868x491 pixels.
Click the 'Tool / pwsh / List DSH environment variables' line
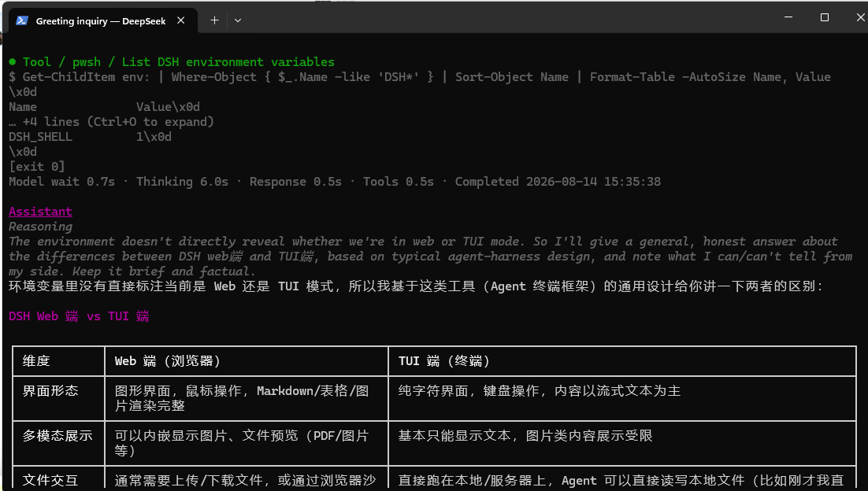pyautogui.click(x=178, y=62)
